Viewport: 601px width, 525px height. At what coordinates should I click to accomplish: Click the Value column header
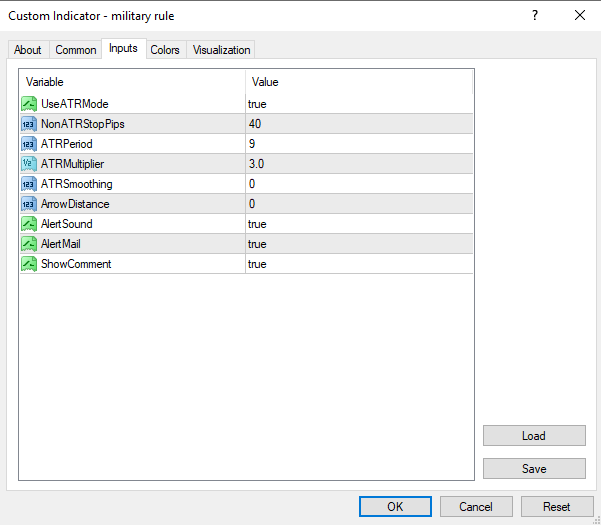coord(359,82)
